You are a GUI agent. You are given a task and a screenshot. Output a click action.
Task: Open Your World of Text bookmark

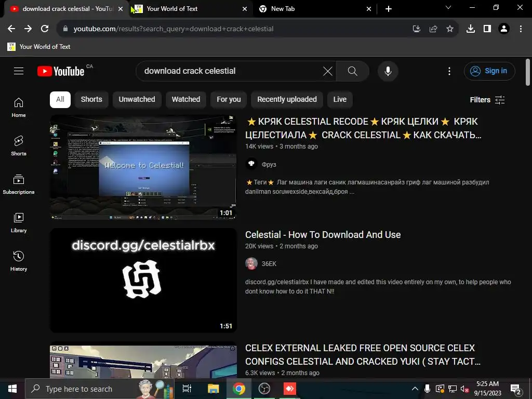pyautogui.click(x=38, y=46)
